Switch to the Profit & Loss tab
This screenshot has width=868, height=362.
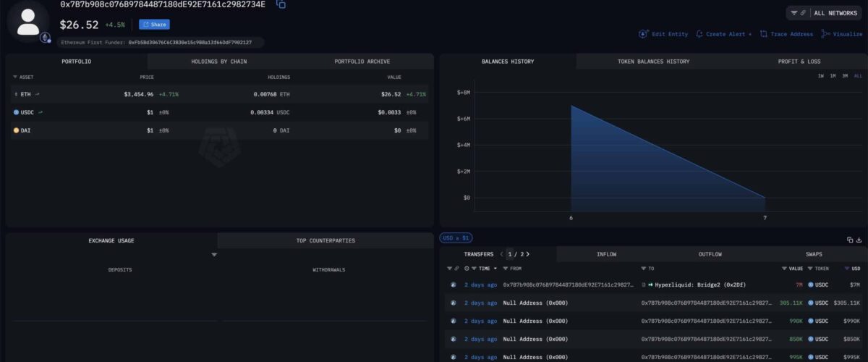(799, 62)
